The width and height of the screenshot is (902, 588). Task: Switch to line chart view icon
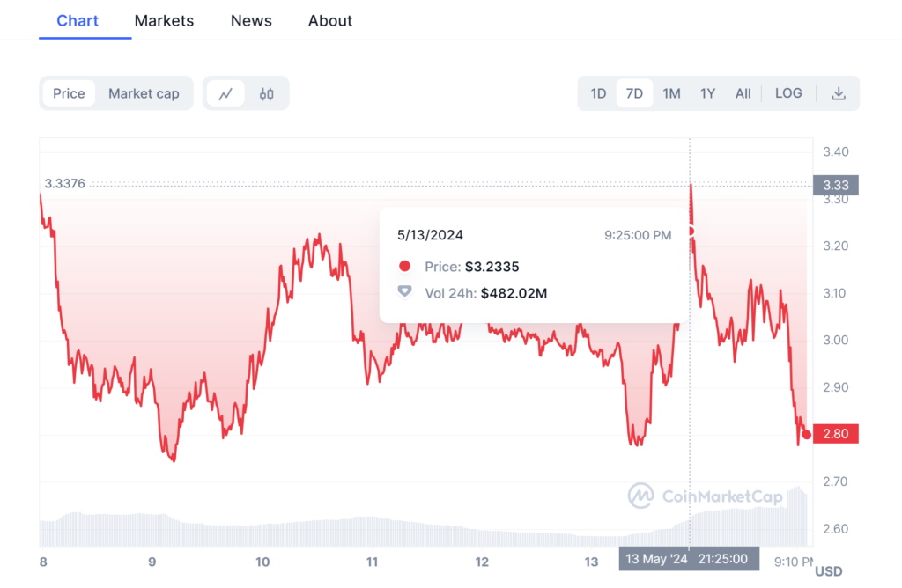pyautogui.click(x=225, y=93)
